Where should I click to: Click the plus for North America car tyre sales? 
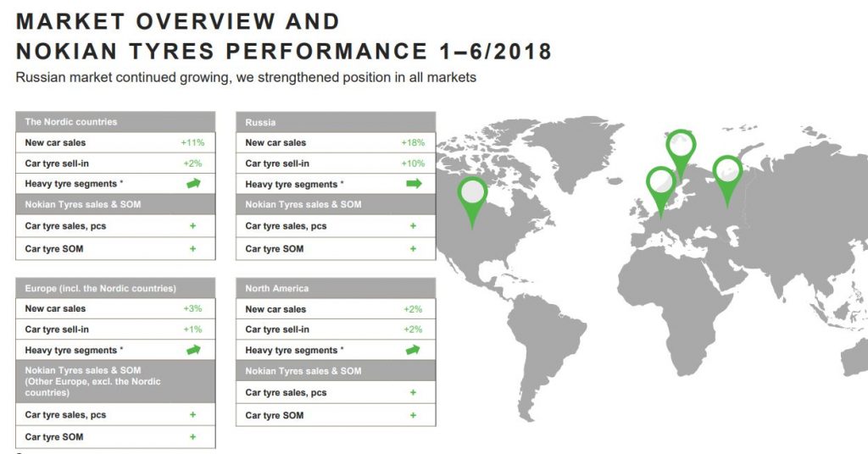(x=413, y=393)
